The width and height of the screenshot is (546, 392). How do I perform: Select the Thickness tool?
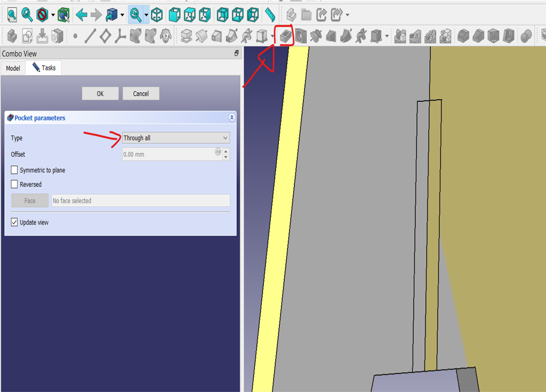click(508, 36)
